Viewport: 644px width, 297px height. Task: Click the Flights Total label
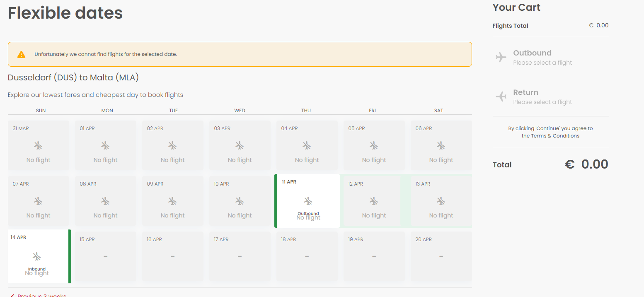(510, 26)
